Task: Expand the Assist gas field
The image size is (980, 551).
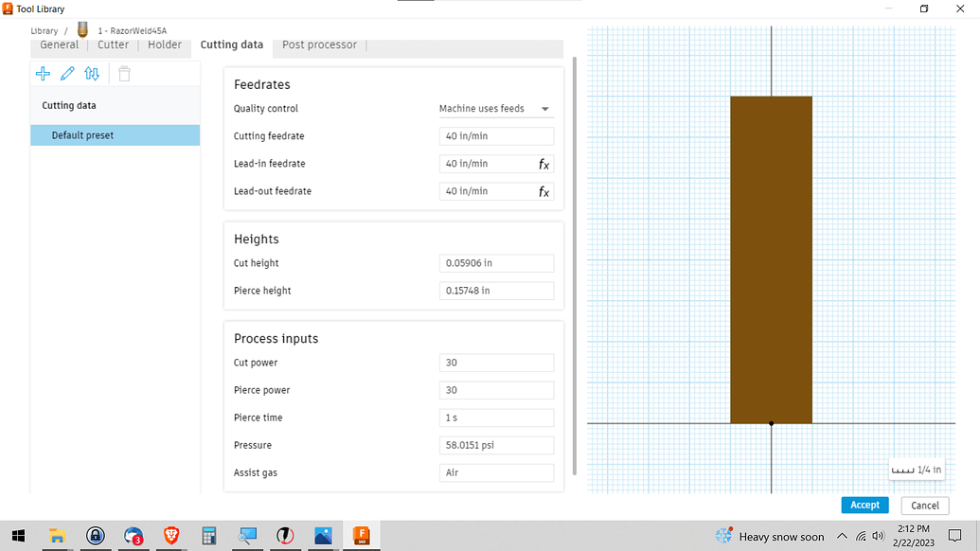Action: click(496, 472)
